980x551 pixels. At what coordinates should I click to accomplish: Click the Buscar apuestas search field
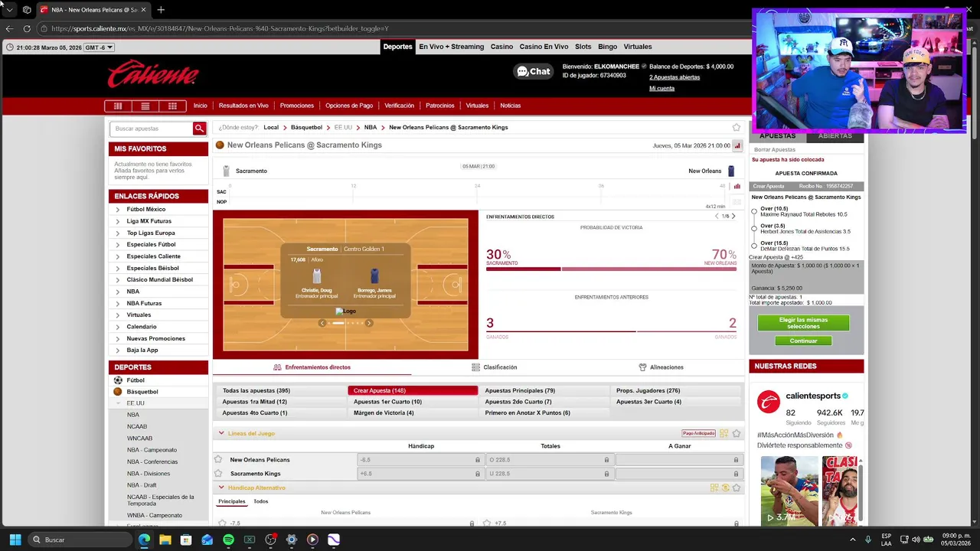(151, 129)
